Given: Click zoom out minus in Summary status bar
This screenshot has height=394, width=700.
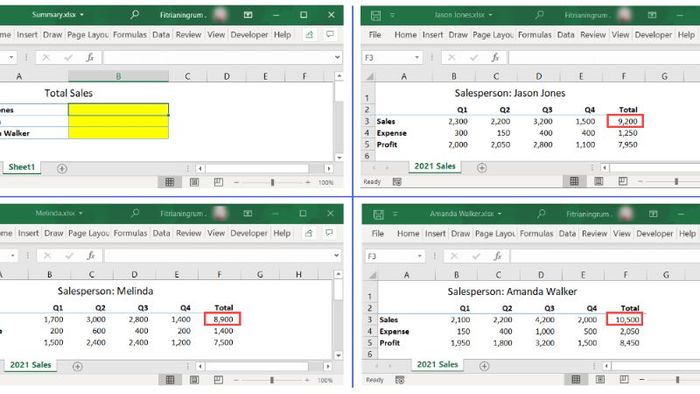Looking at the screenshot, I should click(236, 182).
